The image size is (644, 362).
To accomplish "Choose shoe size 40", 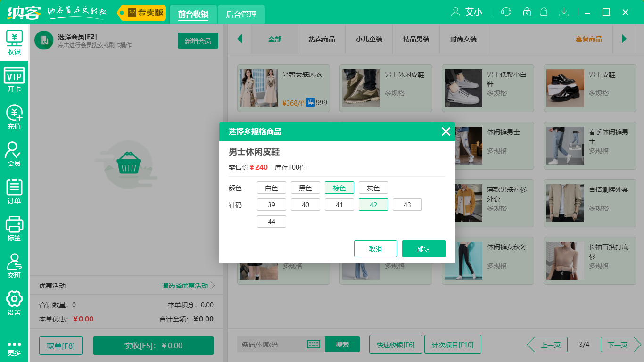I will 305,205.
